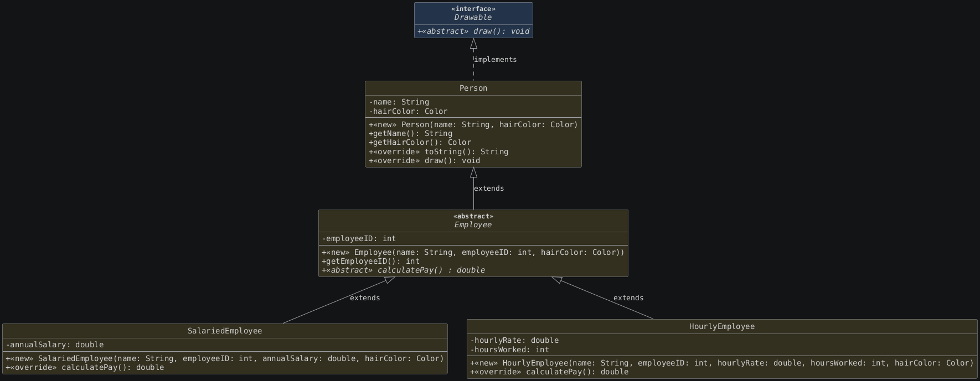
Task: Click the '-name: String' attribute
Action: tap(399, 102)
